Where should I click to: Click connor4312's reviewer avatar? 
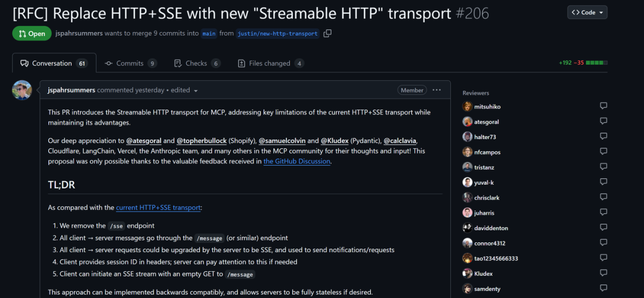[467, 243]
